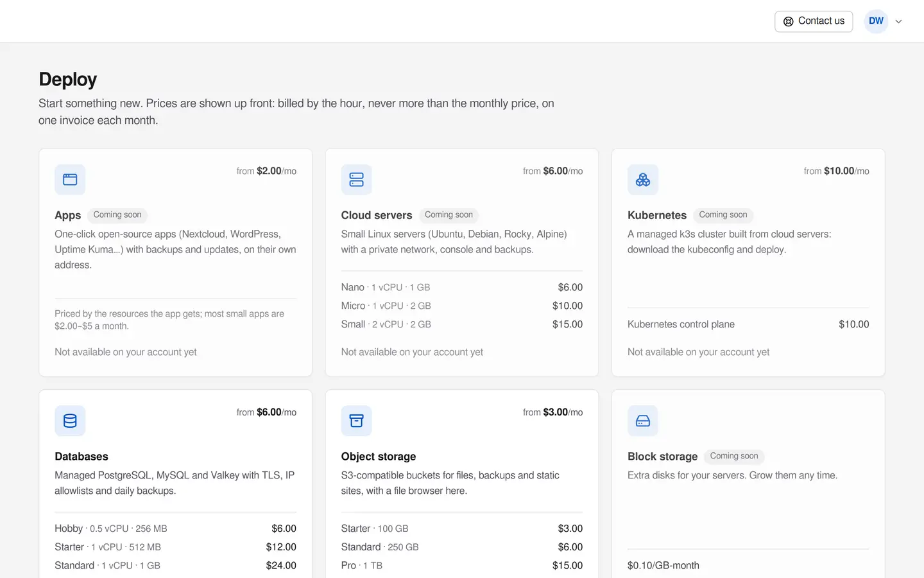The image size is (924, 578).
Task: Click the Kubernetes card heading
Action: [x=657, y=215]
